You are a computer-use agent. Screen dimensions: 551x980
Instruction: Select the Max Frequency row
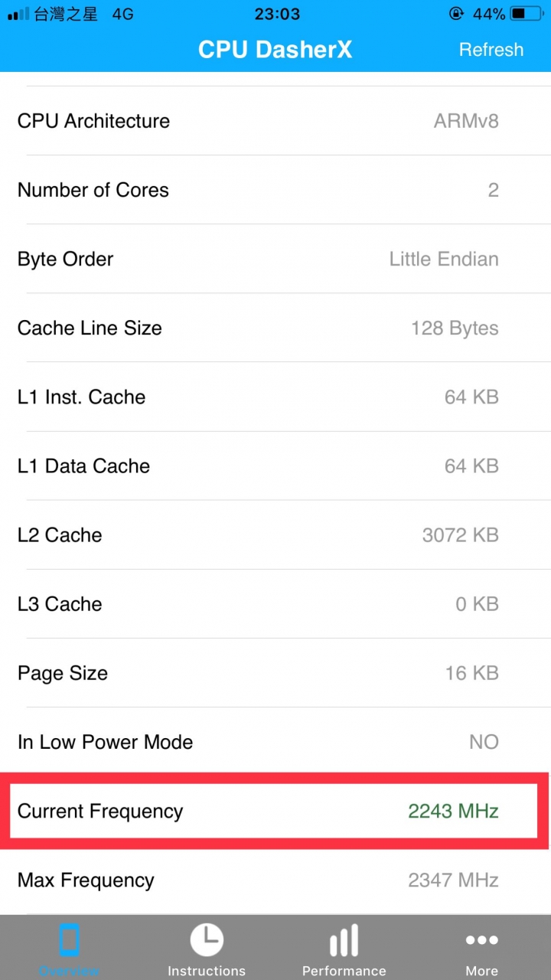(275, 880)
